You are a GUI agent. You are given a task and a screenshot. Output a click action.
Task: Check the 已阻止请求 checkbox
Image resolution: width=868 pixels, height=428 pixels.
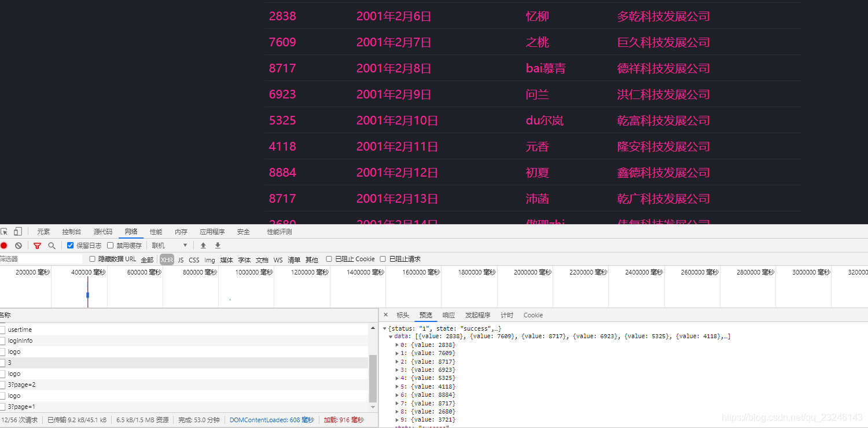click(x=382, y=259)
